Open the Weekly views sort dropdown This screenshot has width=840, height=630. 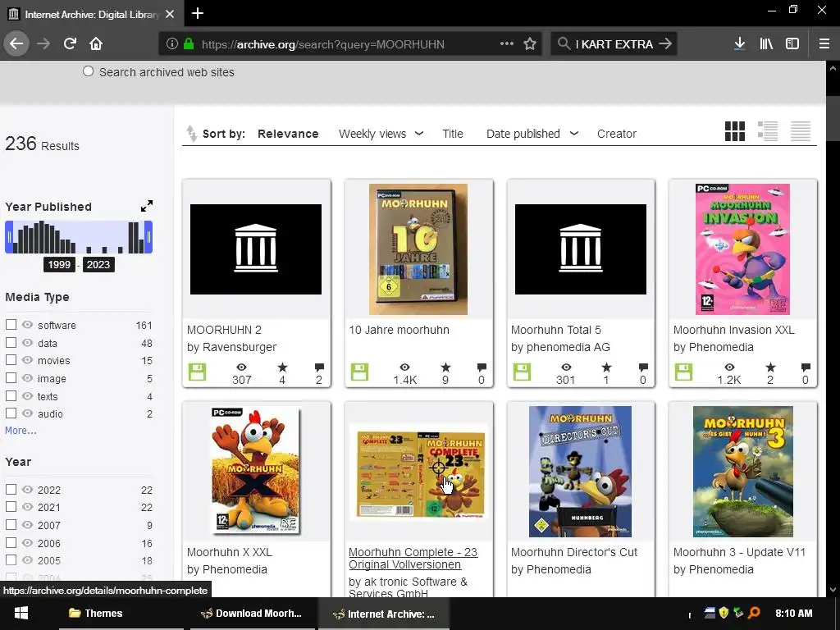point(381,134)
